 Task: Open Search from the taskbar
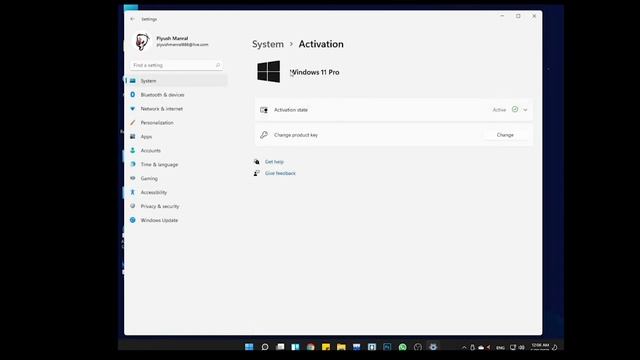(264, 347)
